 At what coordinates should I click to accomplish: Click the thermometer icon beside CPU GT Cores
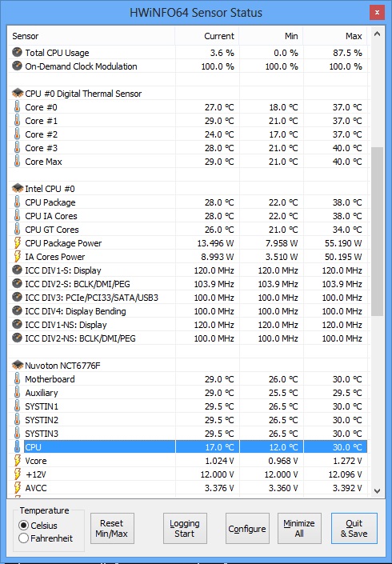pos(17,230)
